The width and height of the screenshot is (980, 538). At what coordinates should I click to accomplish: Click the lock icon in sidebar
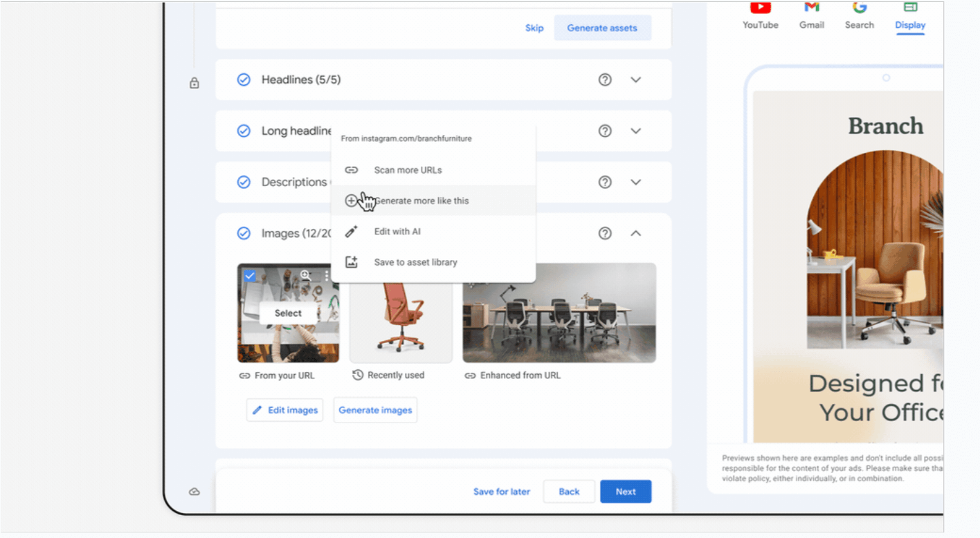(194, 83)
